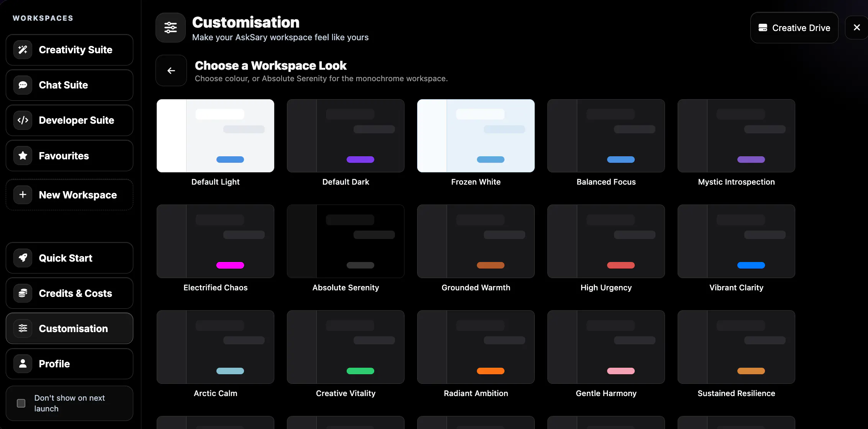Viewport: 868px width, 429px height.
Task: Open the Chat Suite workspace
Action: click(x=69, y=85)
